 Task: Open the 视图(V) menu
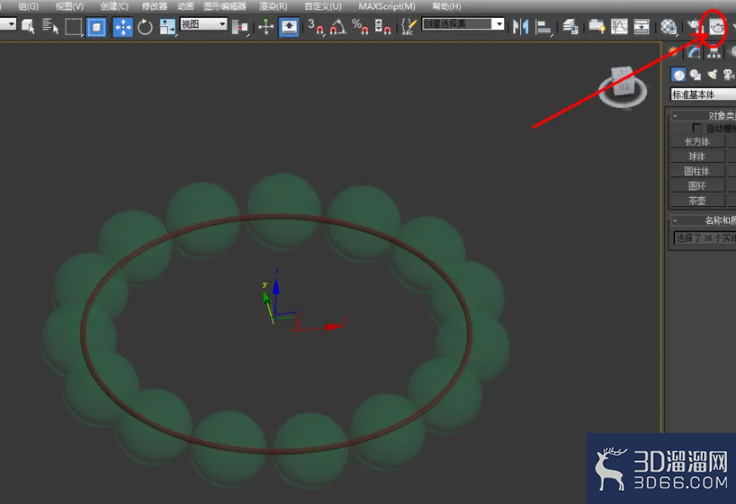click(x=69, y=7)
